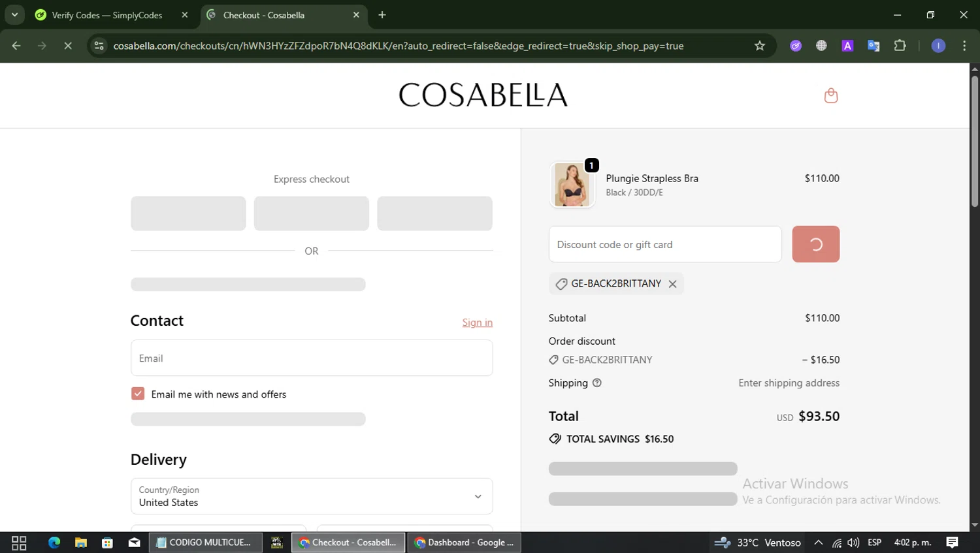
Task: Click the TOTAL SAVINGS $16.50 text
Action: 620,439
